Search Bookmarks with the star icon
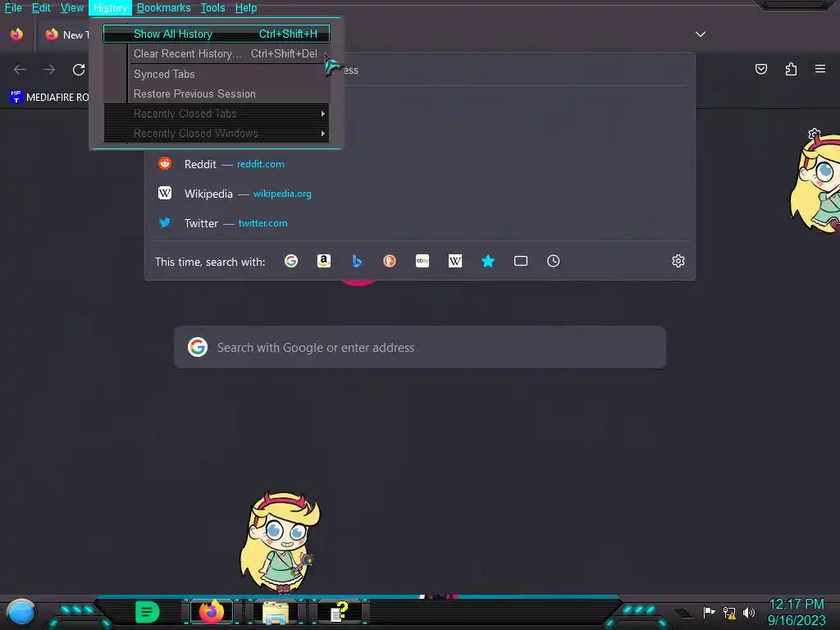 pos(487,261)
